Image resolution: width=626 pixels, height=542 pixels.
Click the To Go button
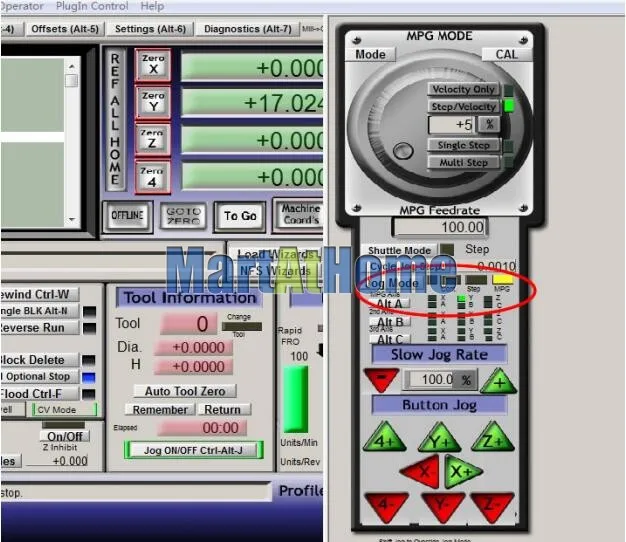click(x=240, y=216)
